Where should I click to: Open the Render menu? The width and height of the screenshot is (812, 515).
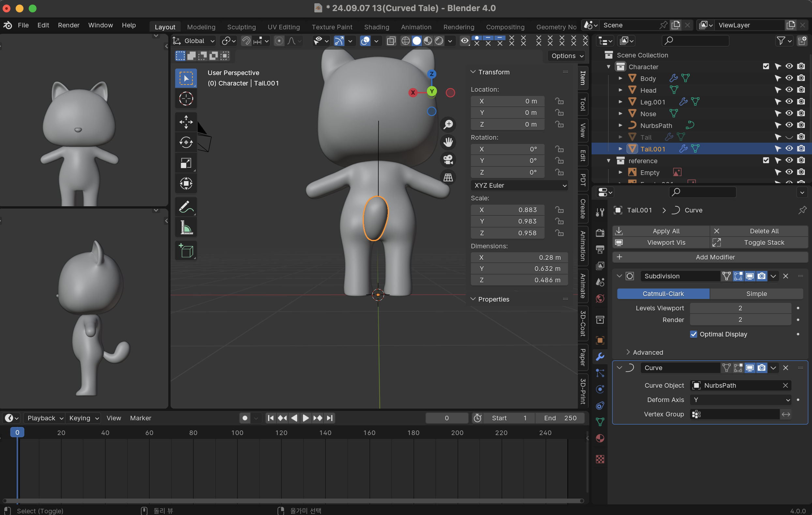point(68,25)
